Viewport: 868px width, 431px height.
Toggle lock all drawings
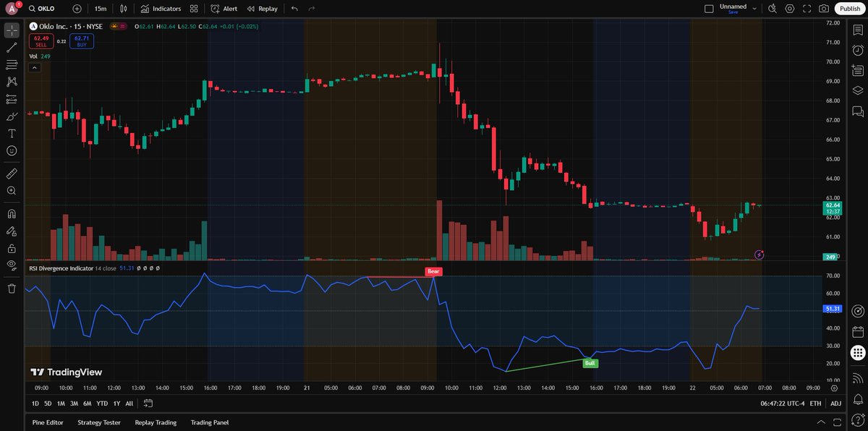[x=12, y=248]
